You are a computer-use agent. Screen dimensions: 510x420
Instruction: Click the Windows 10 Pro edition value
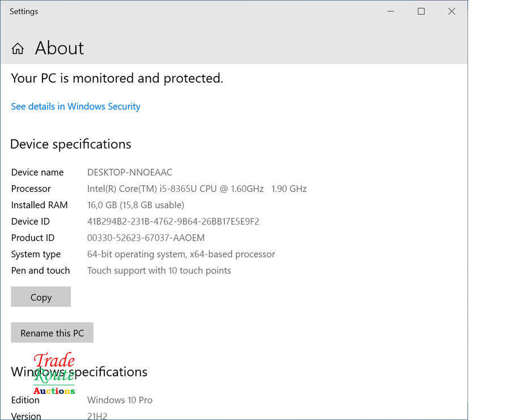(x=120, y=400)
